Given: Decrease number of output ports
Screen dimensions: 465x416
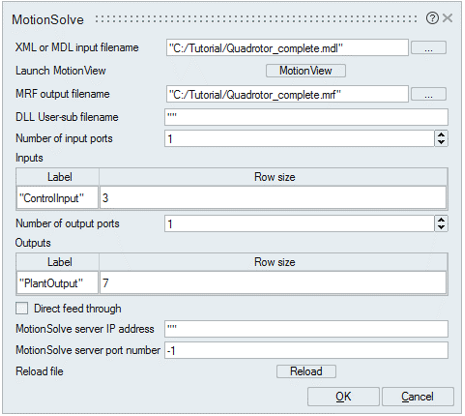Looking at the screenshot, I should [x=441, y=227].
